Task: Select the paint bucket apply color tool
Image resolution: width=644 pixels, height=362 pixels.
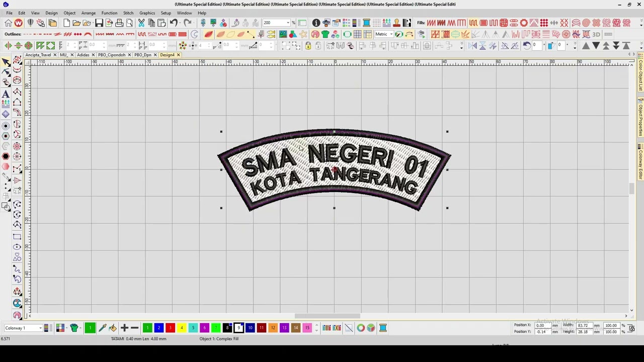Action: click(112, 328)
